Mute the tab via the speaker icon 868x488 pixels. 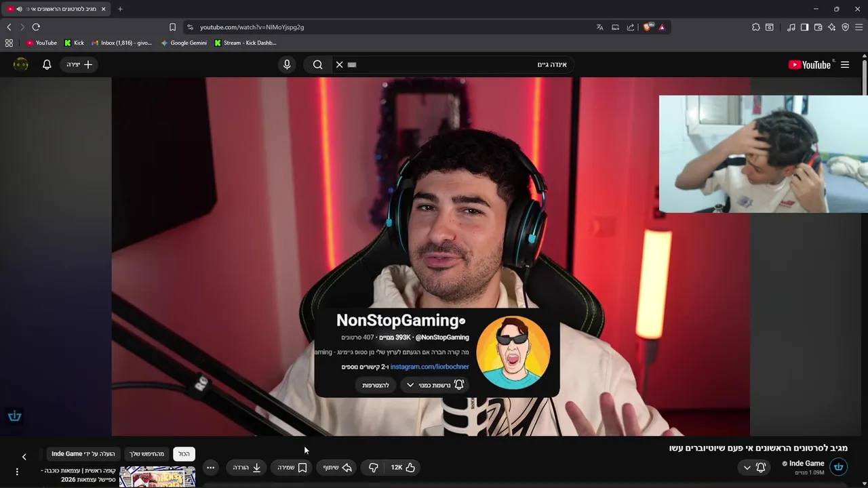[19, 9]
